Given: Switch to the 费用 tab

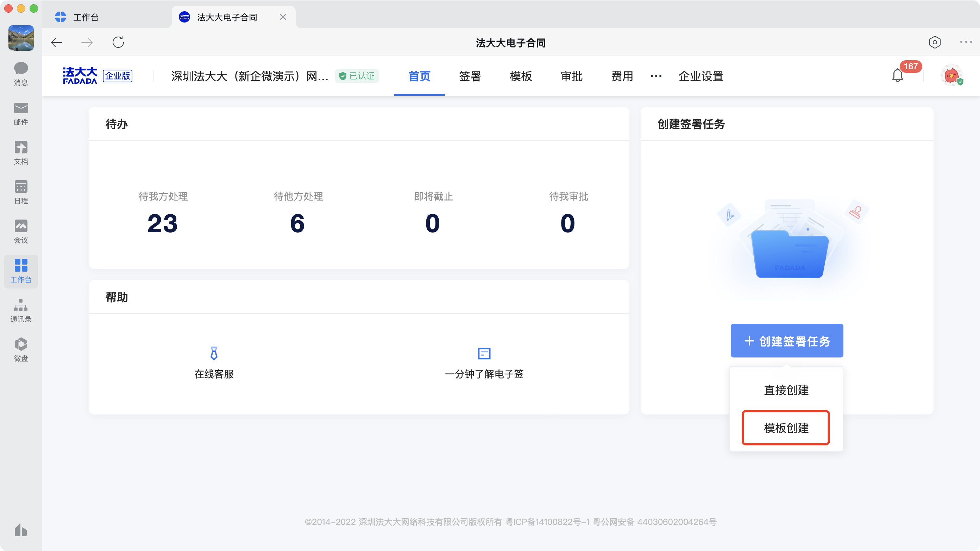Looking at the screenshot, I should pyautogui.click(x=622, y=76).
